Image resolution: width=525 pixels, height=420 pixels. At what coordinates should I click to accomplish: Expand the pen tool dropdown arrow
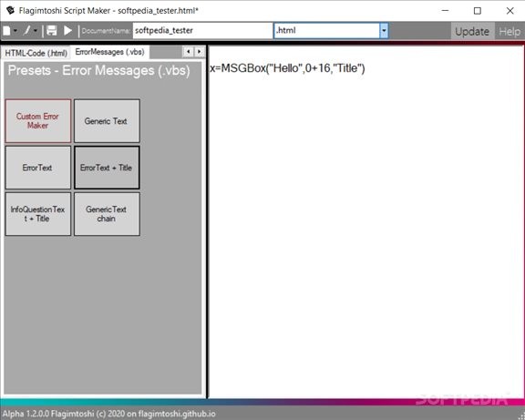[36, 31]
